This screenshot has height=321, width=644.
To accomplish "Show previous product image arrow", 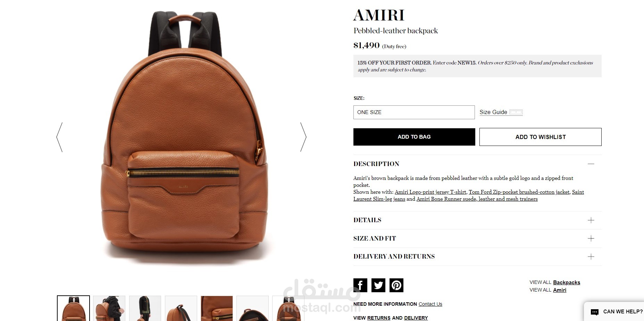I will 60,137.
